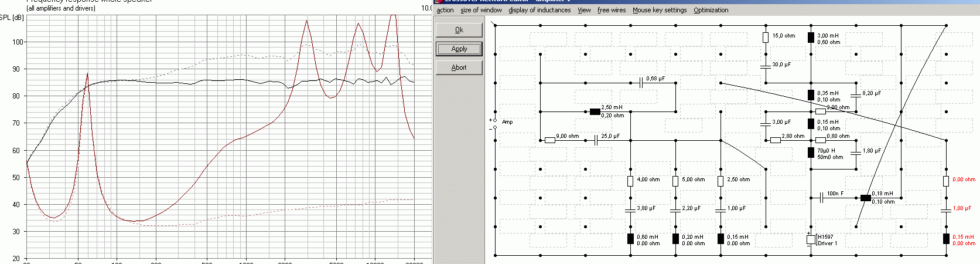Select the 0,68 µF capacitor symbol
This screenshot has height=264, width=980.
tap(641, 83)
